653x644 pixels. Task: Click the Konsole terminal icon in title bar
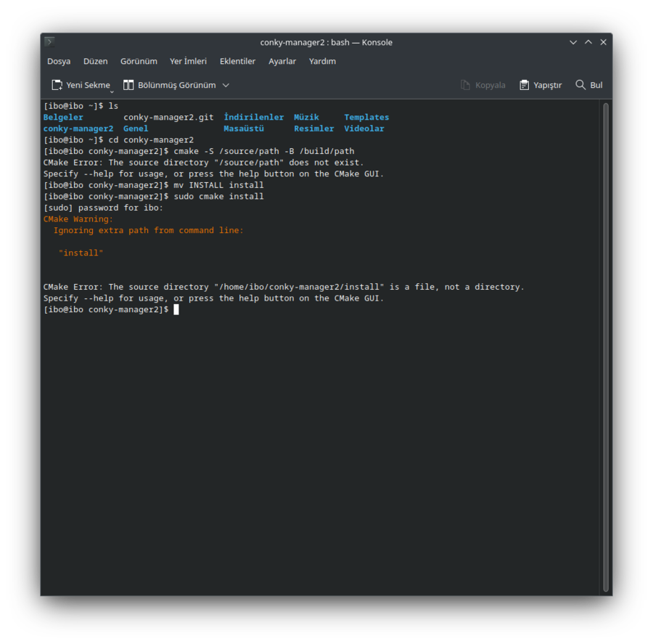49,42
